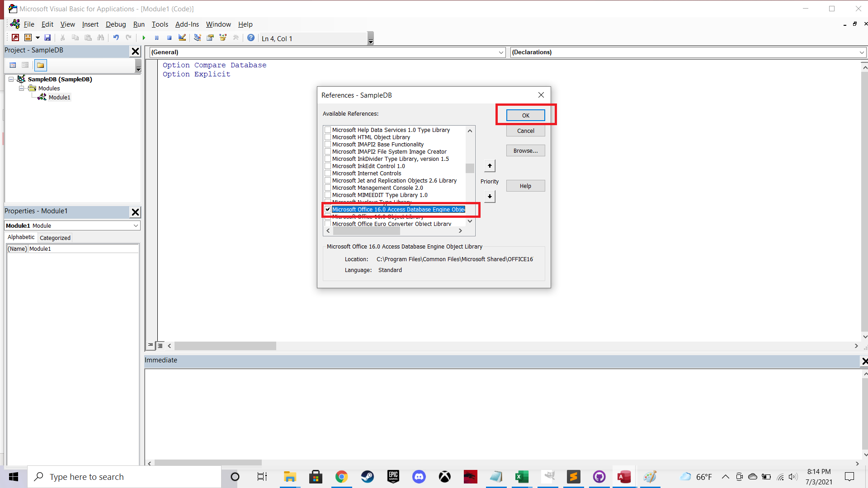The width and height of the screenshot is (868, 488).
Task: Collapse the Modules folder node
Action: (21, 88)
